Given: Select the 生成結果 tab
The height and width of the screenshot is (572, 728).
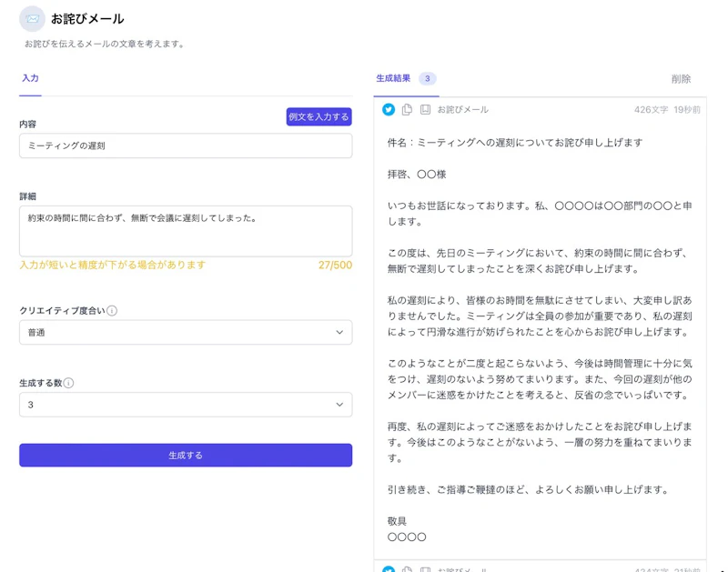Looking at the screenshot, I should (393, 79).
